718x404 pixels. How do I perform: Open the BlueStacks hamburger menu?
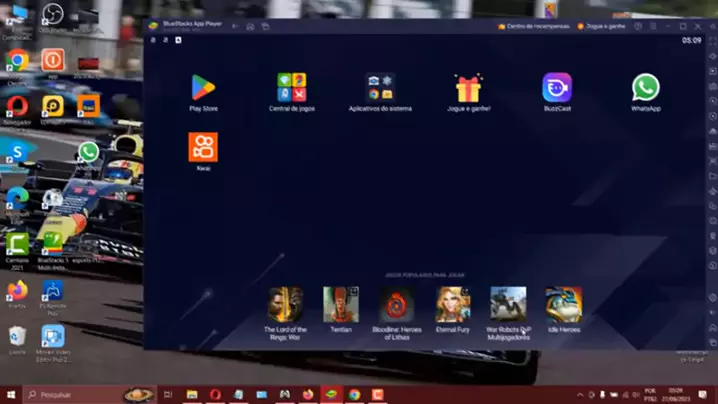pos(655,26)
